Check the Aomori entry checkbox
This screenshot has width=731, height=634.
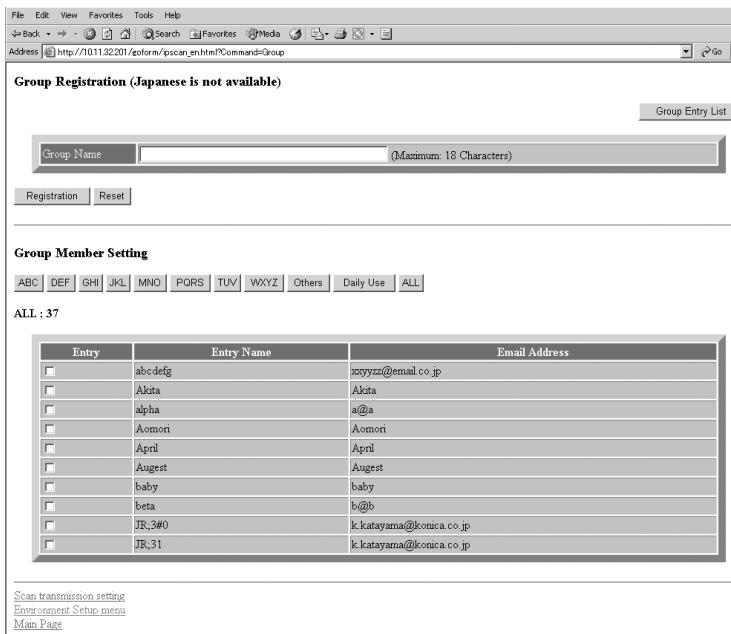[x=49, y=429]
